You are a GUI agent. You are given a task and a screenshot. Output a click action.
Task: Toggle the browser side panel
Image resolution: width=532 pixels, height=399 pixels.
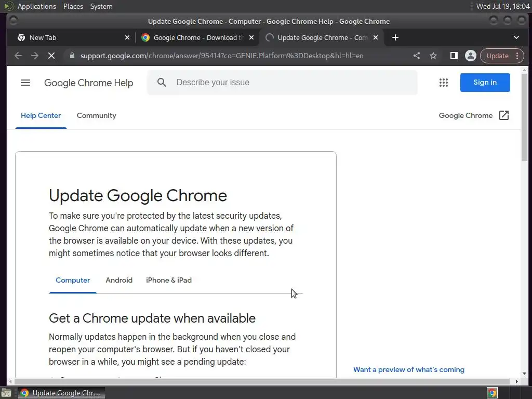tap(454, 56)
